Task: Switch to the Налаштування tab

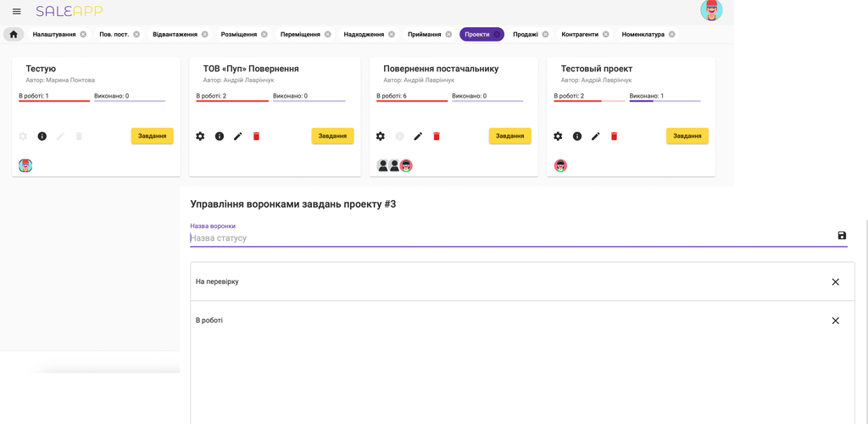Action: pos(54,34)
